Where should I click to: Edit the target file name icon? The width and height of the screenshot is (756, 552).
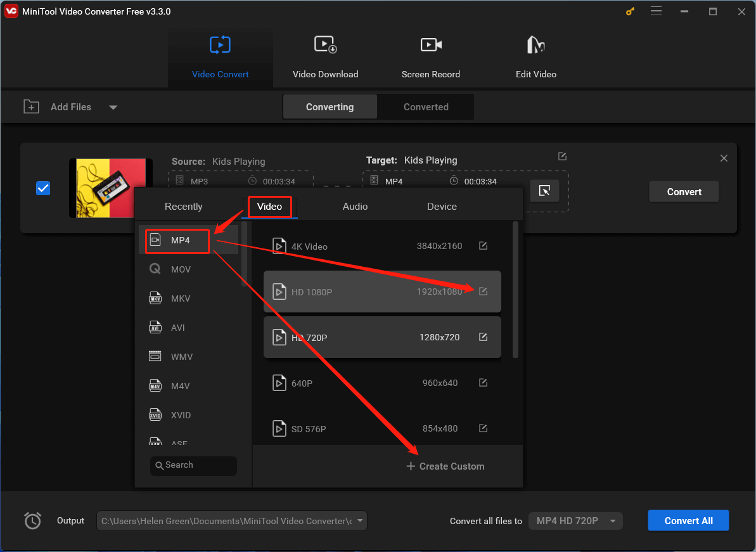coord(562,156)
